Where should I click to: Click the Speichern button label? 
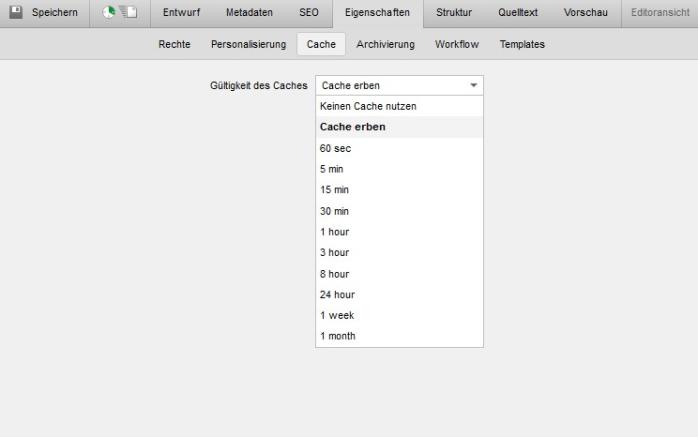coord(55,12)
